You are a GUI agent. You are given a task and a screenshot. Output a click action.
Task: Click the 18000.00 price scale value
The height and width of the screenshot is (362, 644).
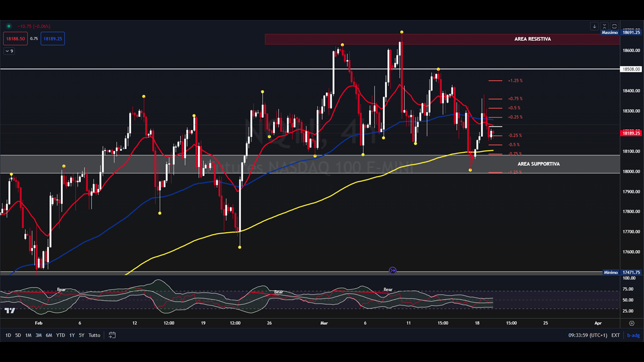click(x=631, y=171)
